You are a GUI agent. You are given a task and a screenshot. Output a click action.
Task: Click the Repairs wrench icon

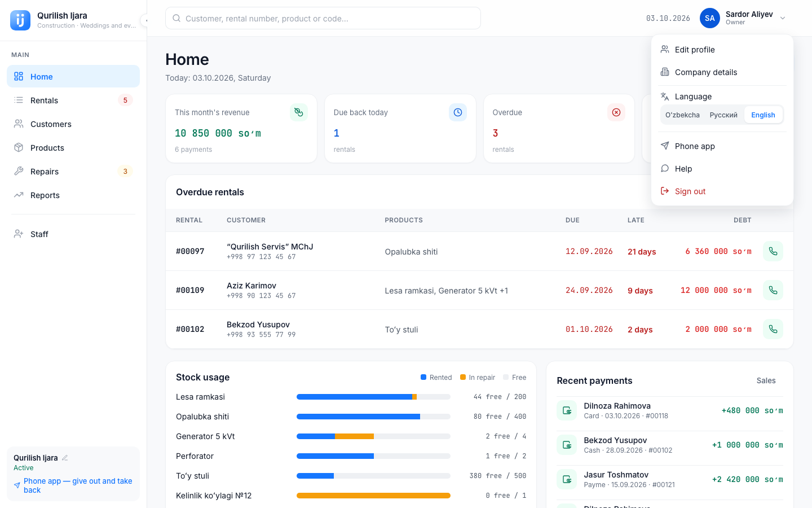[19, 171]
